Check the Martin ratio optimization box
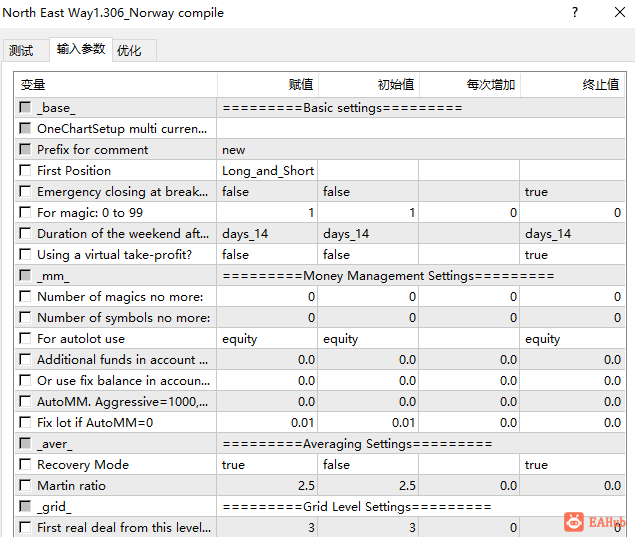This screenshot has width=635, height=537. coord(25,485)
